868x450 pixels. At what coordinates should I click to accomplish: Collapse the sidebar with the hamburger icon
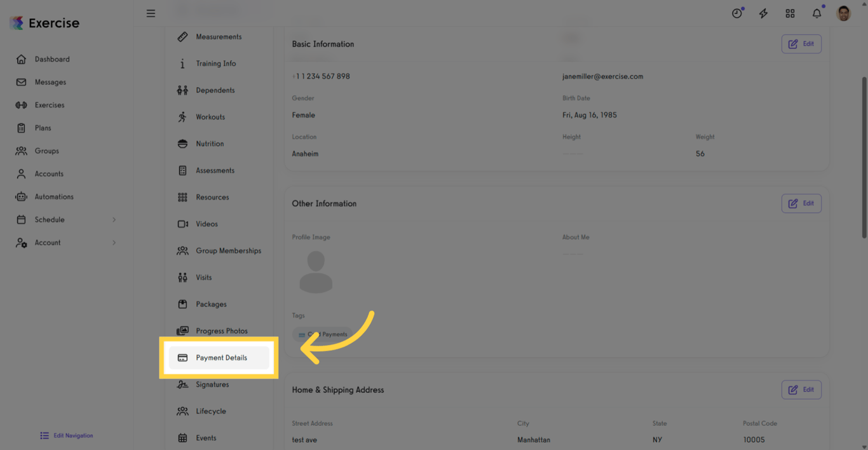151,13
